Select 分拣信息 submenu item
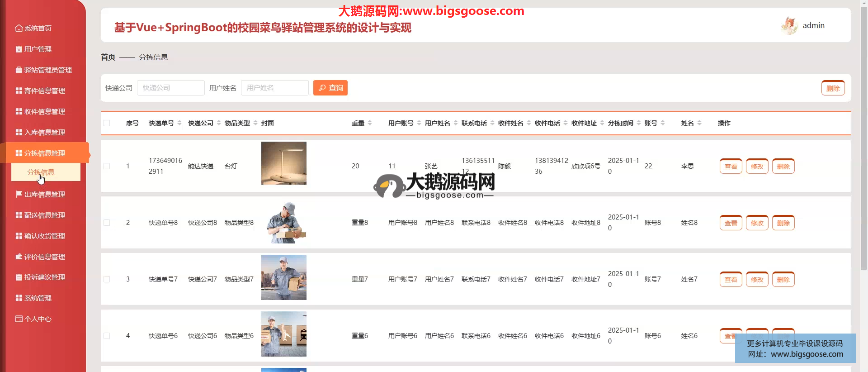The image size is (868, 372). (41, 172)
